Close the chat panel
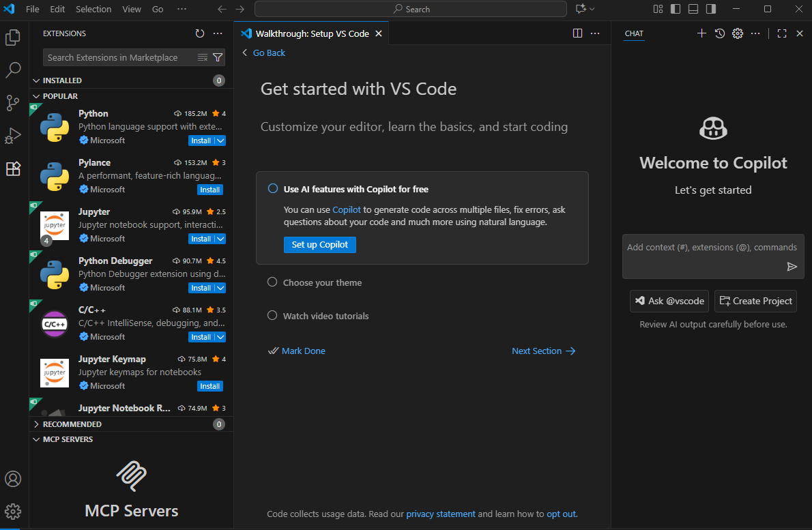This screenshot has width=812, height=530. coord(800,33)
